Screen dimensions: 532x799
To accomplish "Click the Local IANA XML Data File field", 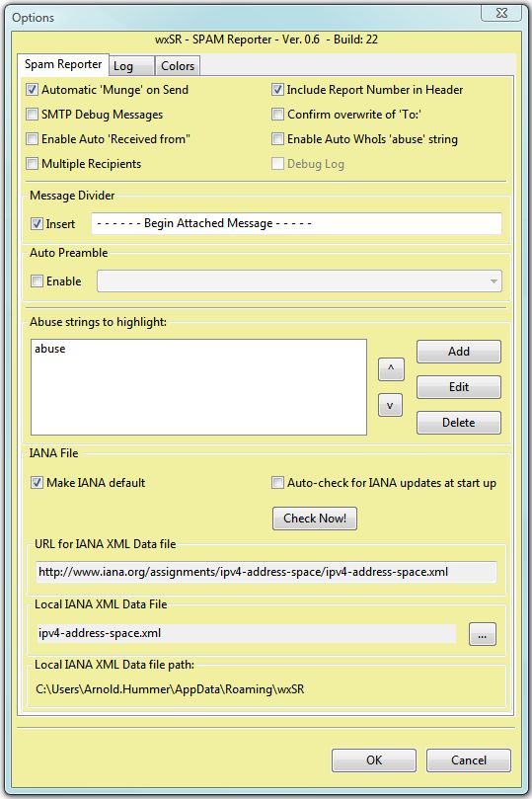I will click(x=247, y=633).
